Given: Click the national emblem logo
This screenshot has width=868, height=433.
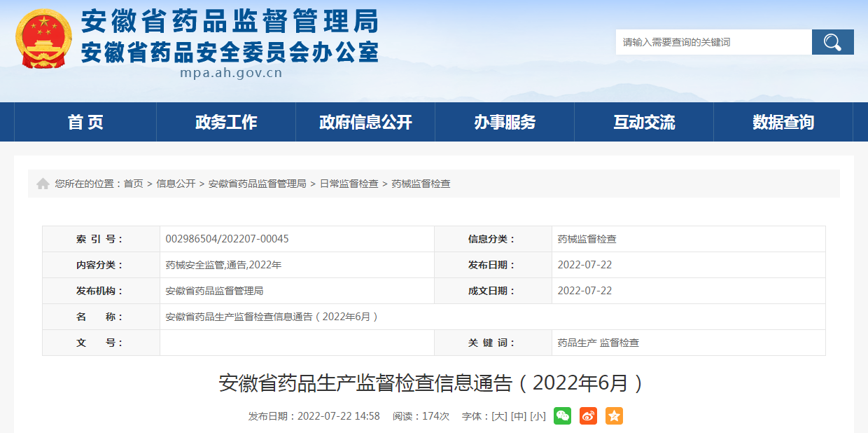Looking at the screenshot, I should [x=43, y=39].
